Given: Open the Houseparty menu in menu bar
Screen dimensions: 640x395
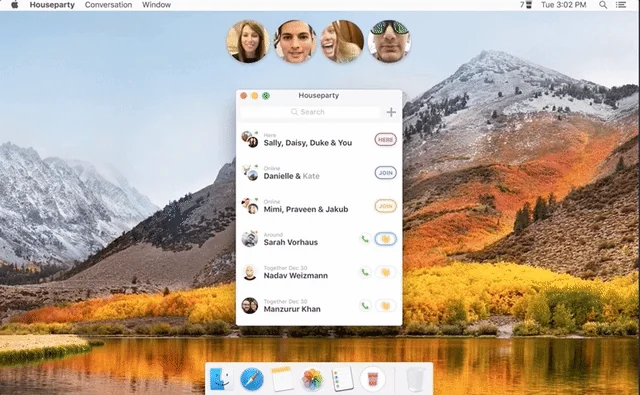Looking at the screenshot, I should [52, 5].
